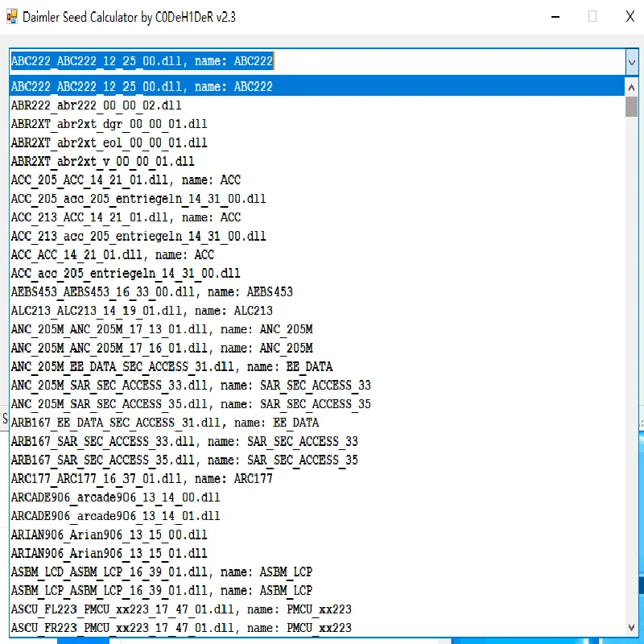Select ASBM_LCP_ASBM_LCP_16_39_01.dll entry
The image size is (644, 644).
[x=316, y=591]
